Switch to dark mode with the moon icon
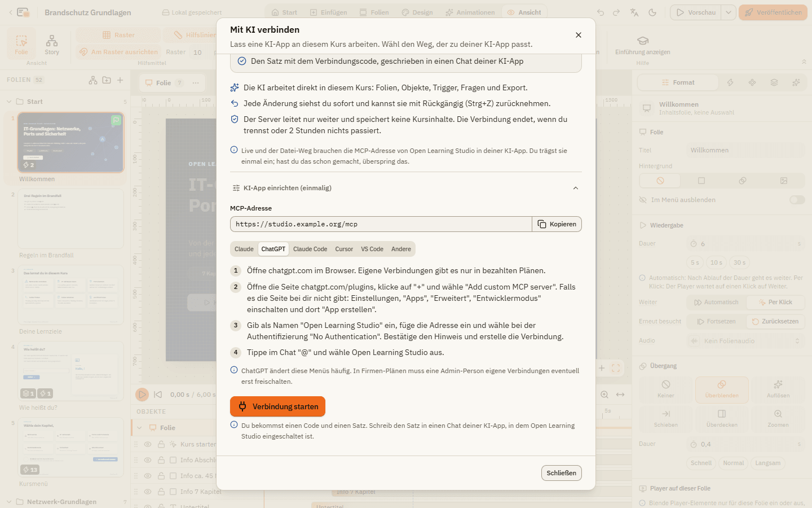 [x=652, y=12]
